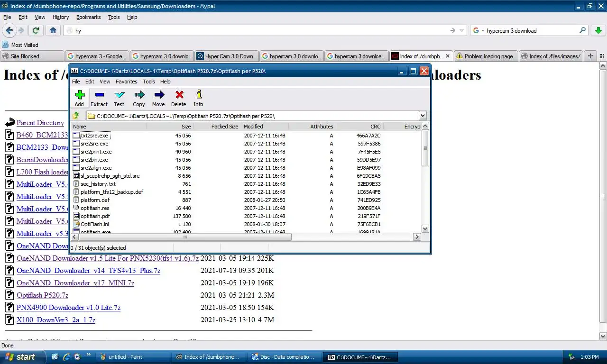Open the browser Tools menu
Viewport: 607px width, 364px height.
114,17
